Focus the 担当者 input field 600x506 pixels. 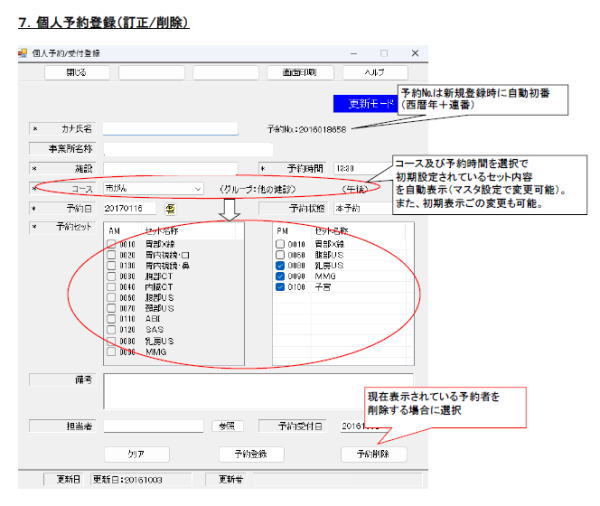coord(153,426)
